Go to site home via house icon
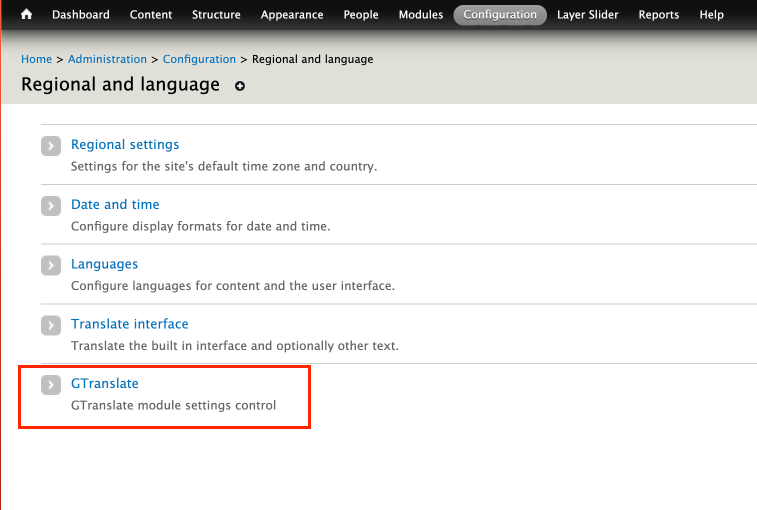 [x=27, y=14]
